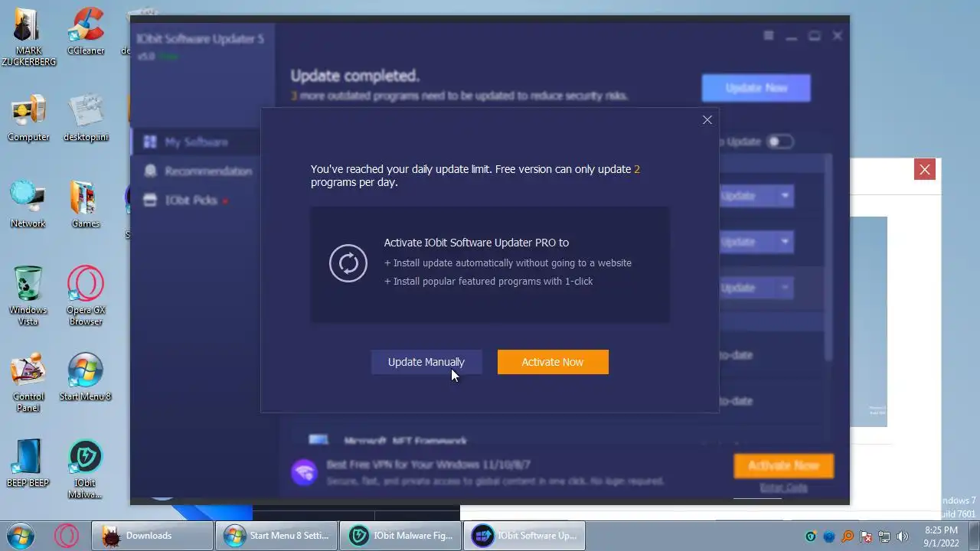
Task: Close the daily update limit dialog
Action: [x=707, y=119]
